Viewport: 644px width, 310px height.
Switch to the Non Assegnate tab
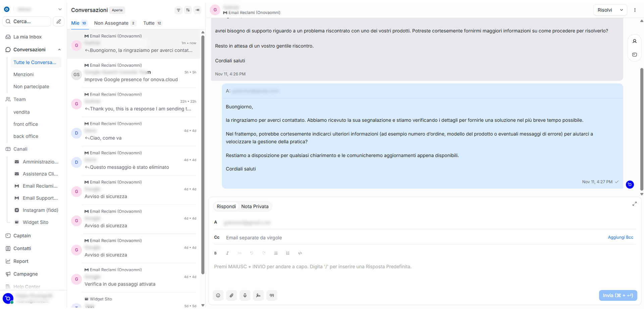coord(111,23)
